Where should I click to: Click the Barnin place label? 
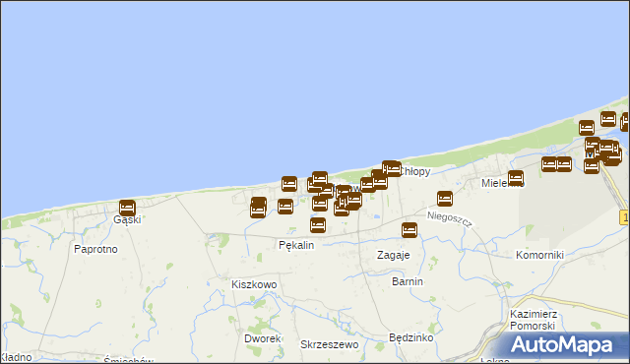click(408, 281)
